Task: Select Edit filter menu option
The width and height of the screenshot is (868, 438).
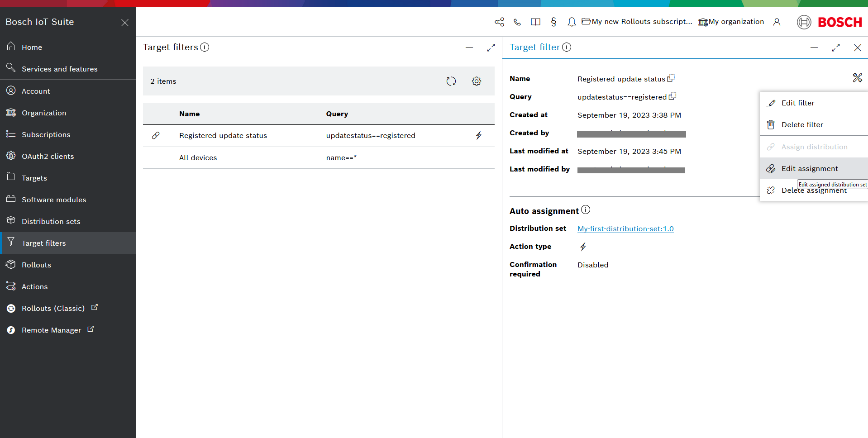Action: click(797, 103)
